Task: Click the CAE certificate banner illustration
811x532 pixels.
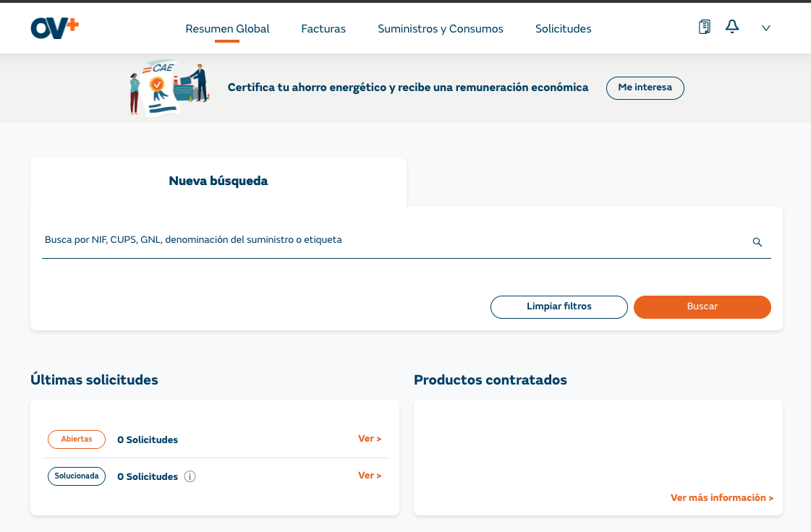Action: (169, 88)
